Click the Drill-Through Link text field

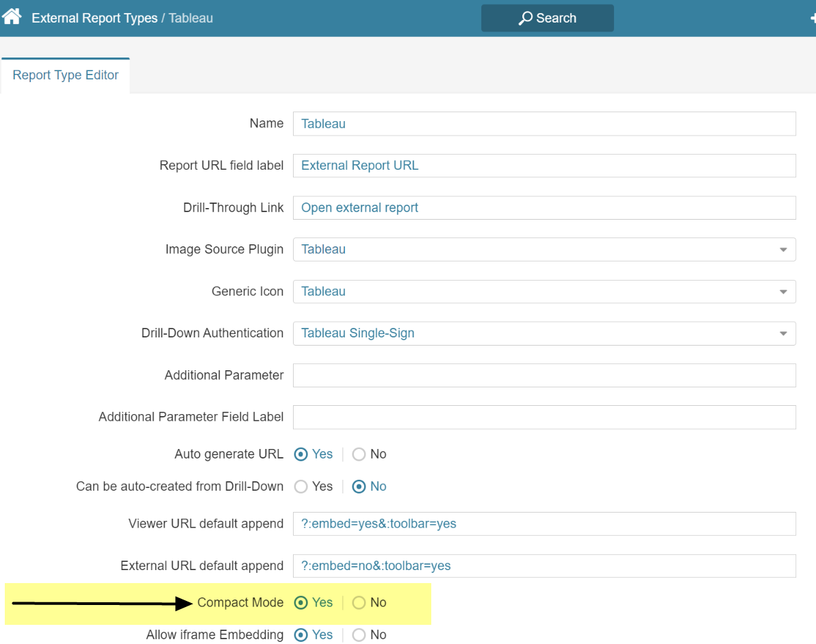[544, 207]
